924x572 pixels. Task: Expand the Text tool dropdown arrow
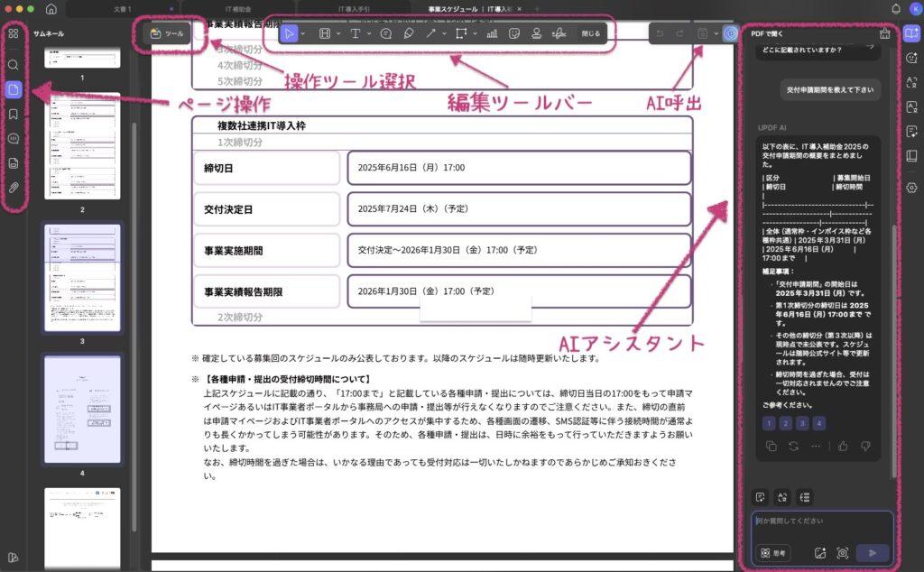[x=369, y=33]
